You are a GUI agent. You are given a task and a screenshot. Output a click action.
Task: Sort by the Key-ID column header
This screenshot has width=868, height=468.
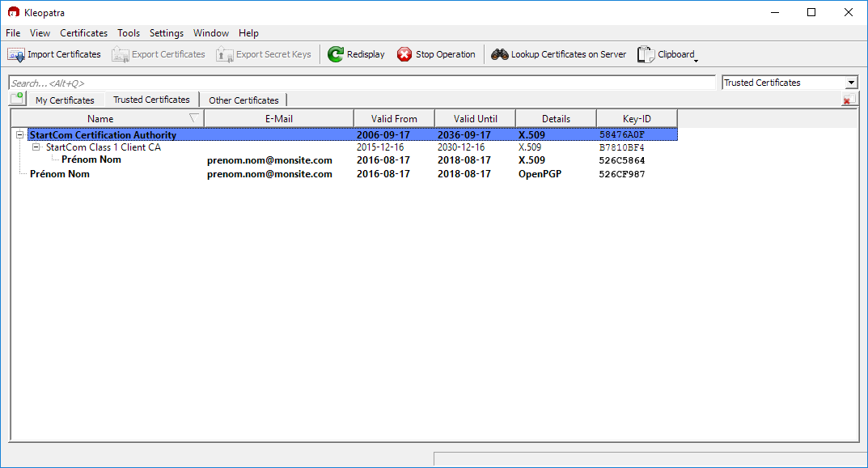pyautogui.click(x=637, y=118)
